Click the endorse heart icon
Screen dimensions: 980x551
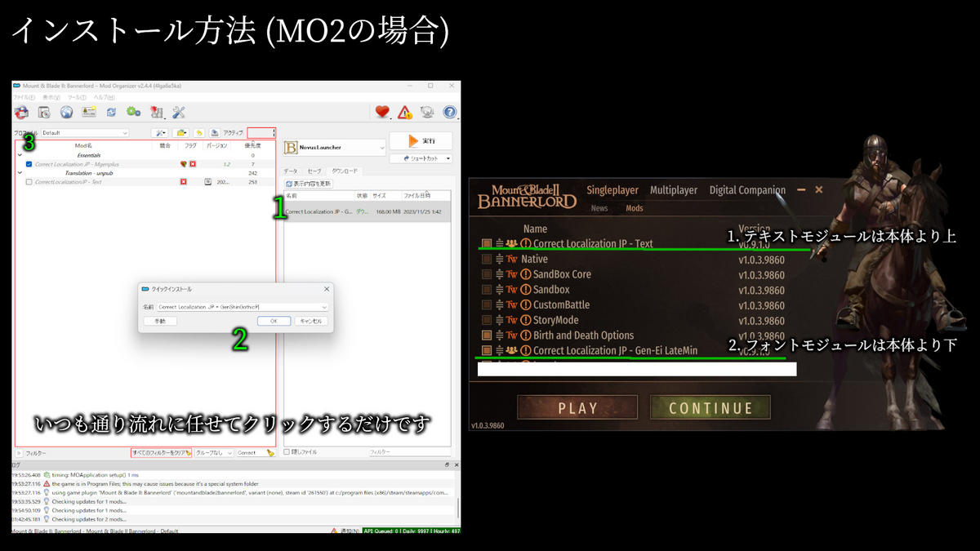tap(382, 112)
